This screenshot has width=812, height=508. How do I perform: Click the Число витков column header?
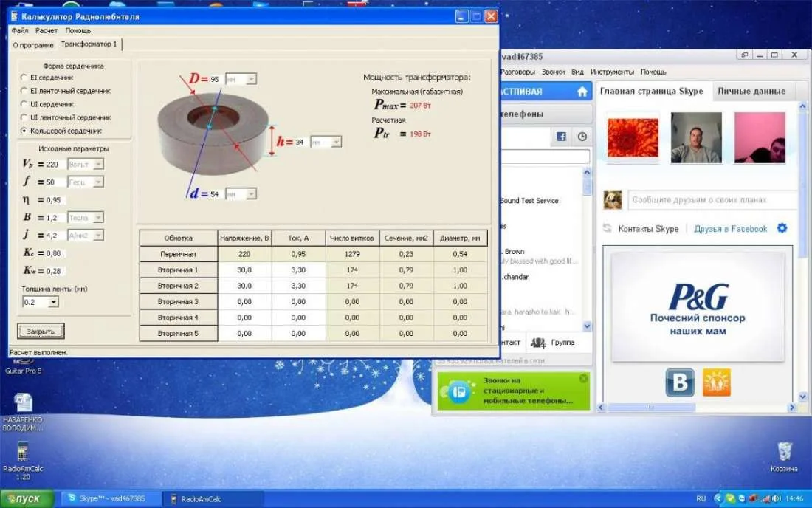point(352,238)
